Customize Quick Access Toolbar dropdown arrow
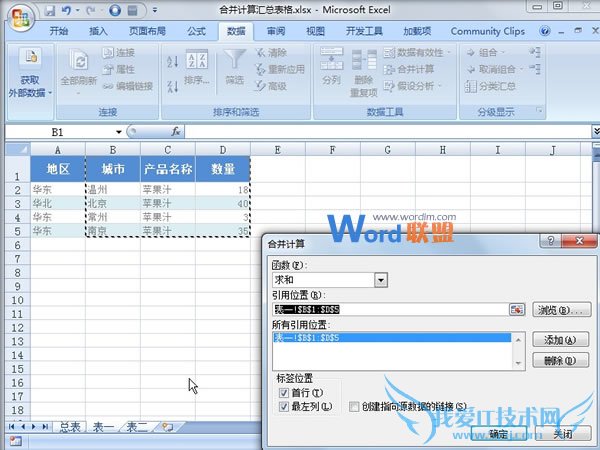Image resolution: width=600 pixels, height=450 pixels. 155,10
